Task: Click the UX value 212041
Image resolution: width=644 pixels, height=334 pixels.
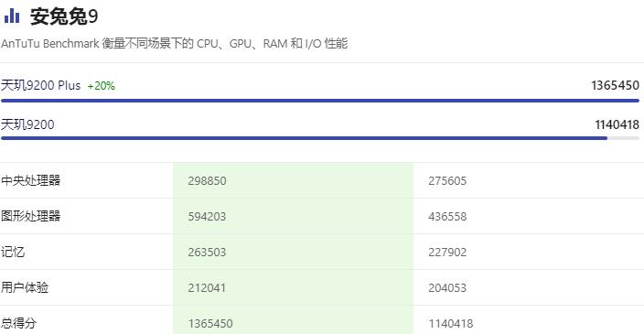Action: pos(207,288)
